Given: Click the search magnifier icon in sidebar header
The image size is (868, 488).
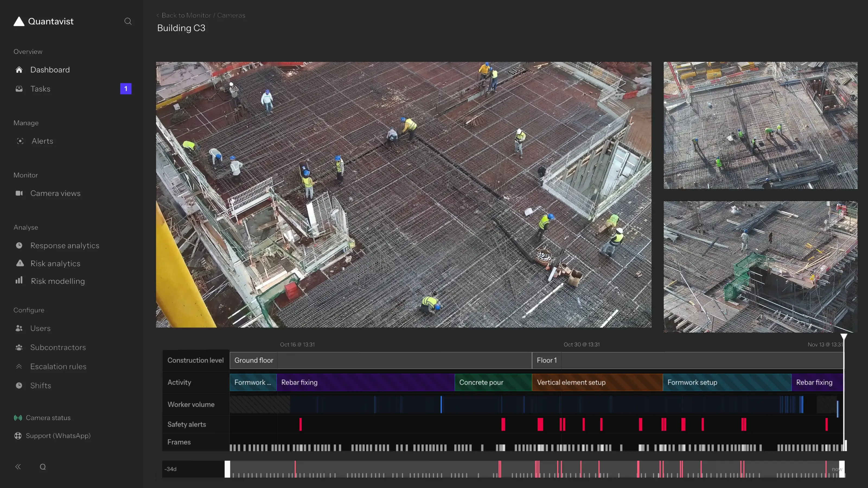Looking at the screenshot, I should (128, 21).
